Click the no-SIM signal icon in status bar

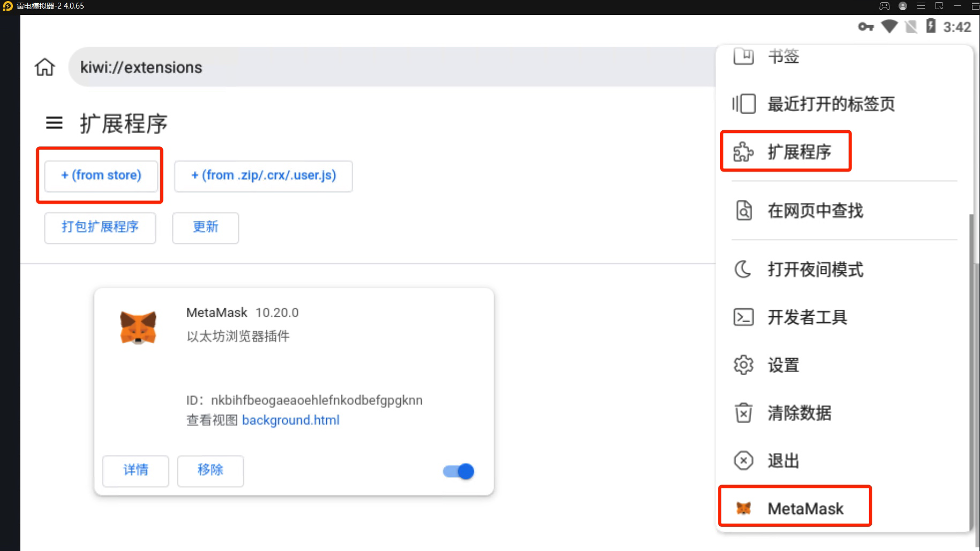911,26
